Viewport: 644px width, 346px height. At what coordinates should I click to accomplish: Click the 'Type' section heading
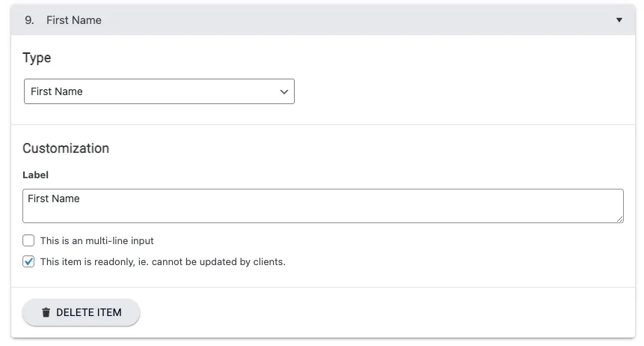tap(37, 58)
